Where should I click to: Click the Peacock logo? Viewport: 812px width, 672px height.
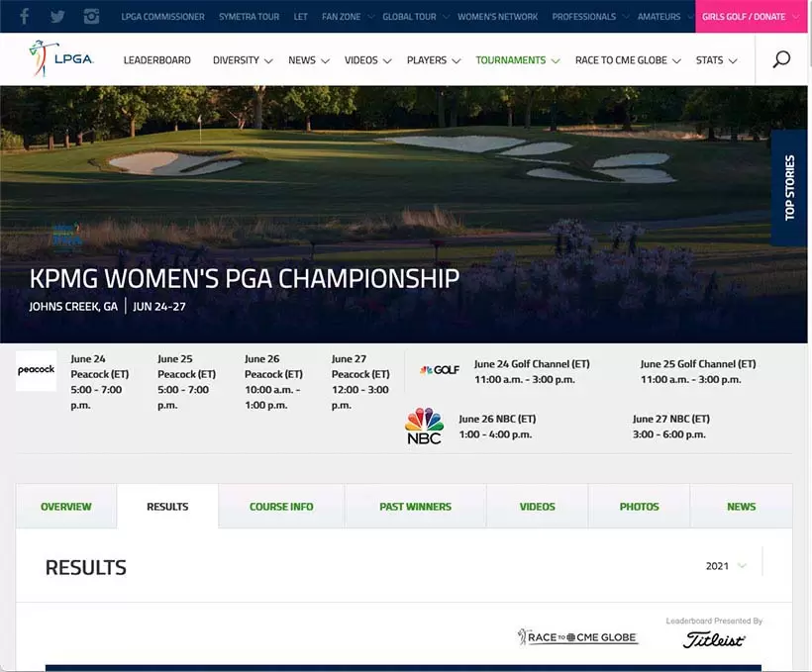(x=36, y=370)
